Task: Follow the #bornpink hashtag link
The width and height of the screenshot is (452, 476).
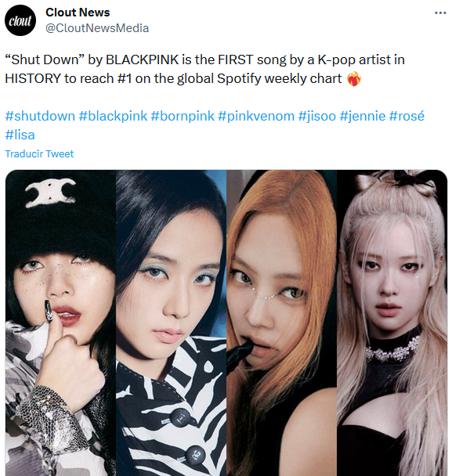Action: tap(183, 116)
